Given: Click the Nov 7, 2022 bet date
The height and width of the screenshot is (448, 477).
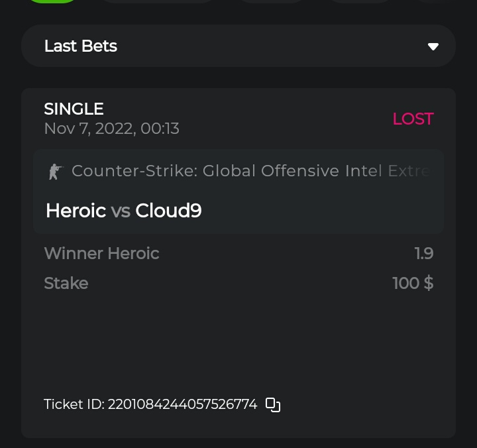Looking at the screenshot, I should pyautogui.click(x=111, y=128).
